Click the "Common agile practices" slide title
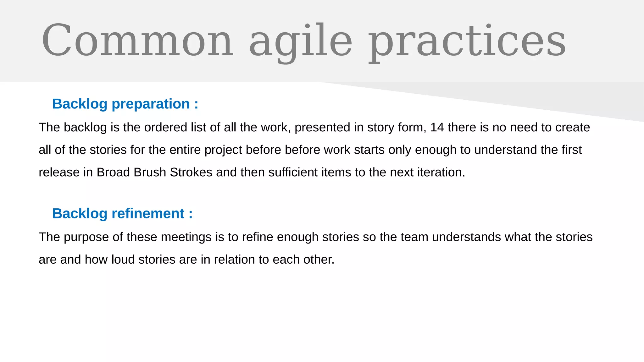 303,41
